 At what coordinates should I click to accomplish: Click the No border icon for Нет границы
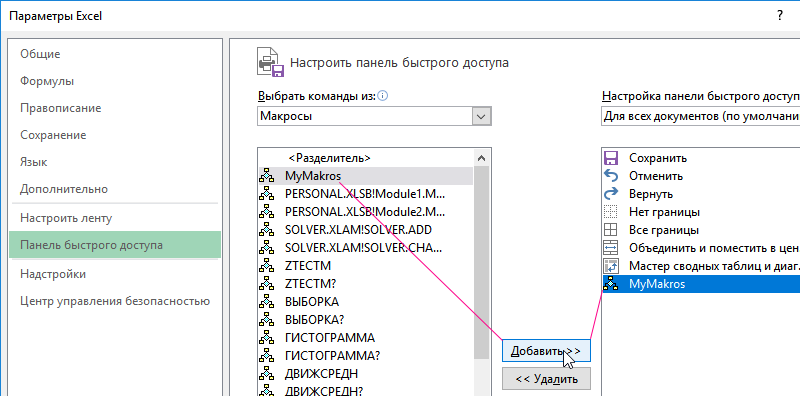(611, 212)
